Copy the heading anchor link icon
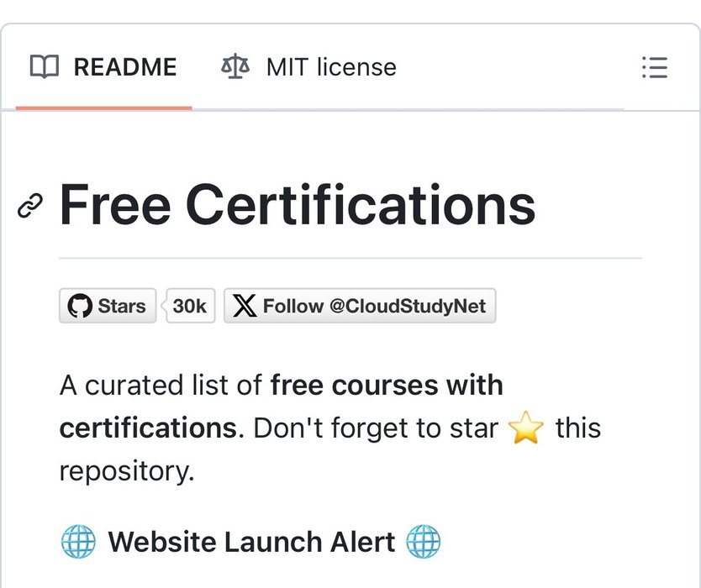701x588 pixels. 30,206
